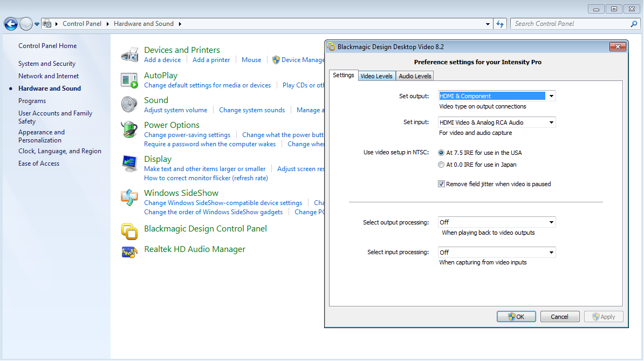Screen dimensions: 644x361
Task: Click the search magnifier icon
Action: [634, 24]
